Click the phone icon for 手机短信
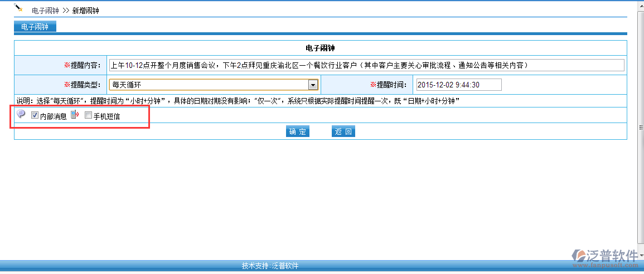Viewport: 644px width, 274px height. coord(75,114)
